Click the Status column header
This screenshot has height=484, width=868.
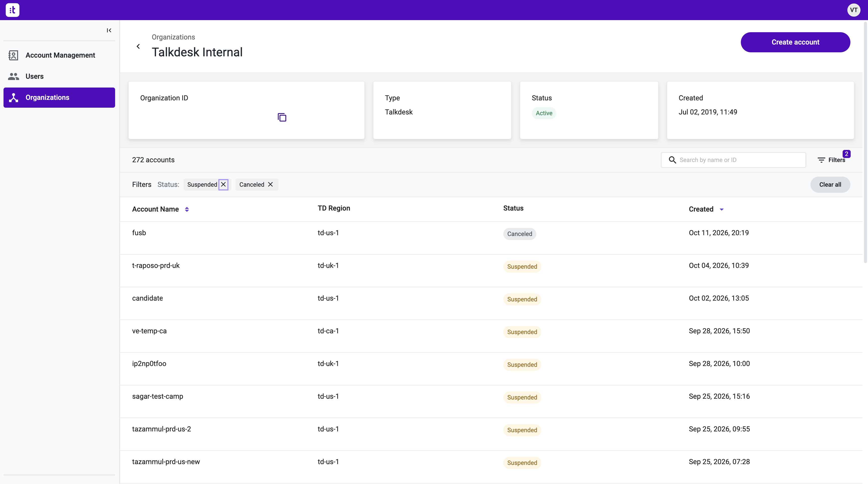(x=513, y=208)
